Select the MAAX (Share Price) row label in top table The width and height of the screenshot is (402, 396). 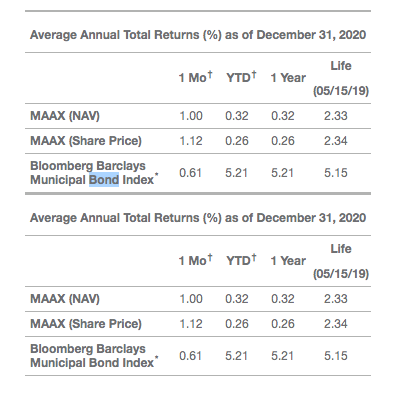click(86, 141)
